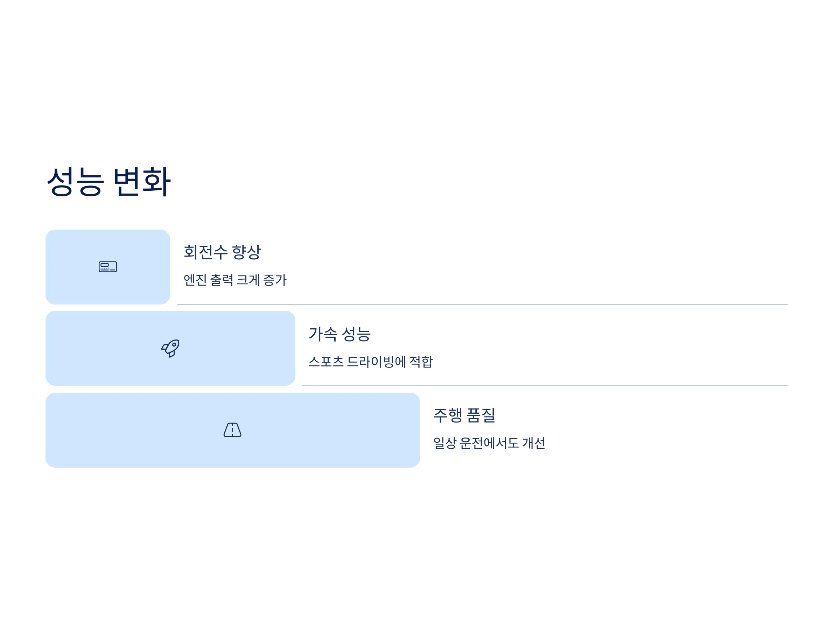
Task: Click the word 가속 in second heading
Action: tap(323, 334)
